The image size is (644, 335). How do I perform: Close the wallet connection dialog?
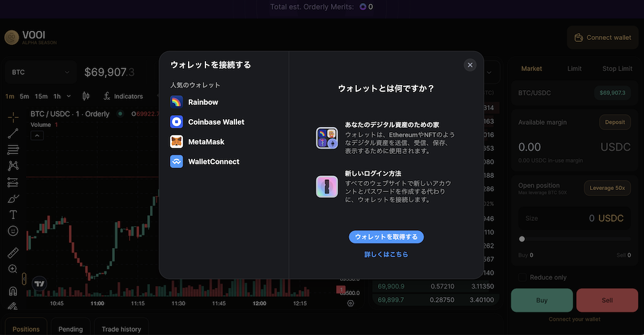pyautogui.click(x=470, y=65)
